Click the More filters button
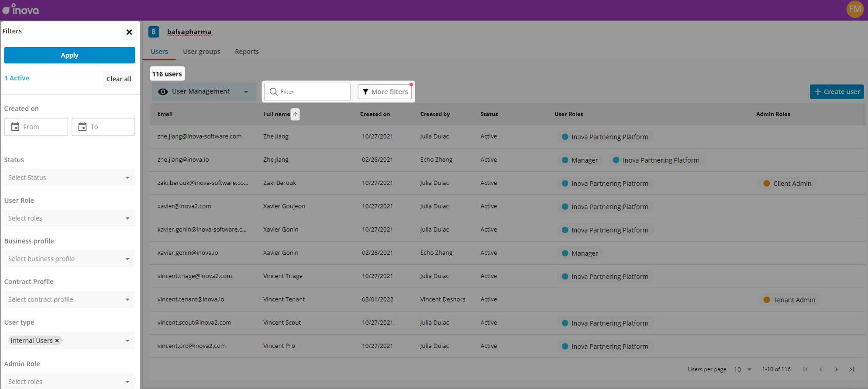 [385, 92]
